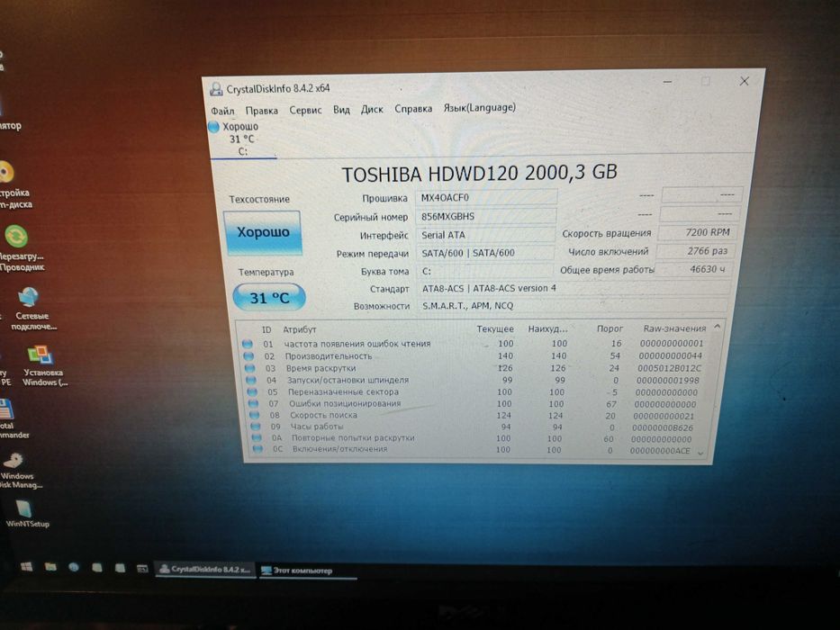The height and width of the screenshot is (630, 840).
Task: Click the Raw-значения column header
Action: [674, 328]
